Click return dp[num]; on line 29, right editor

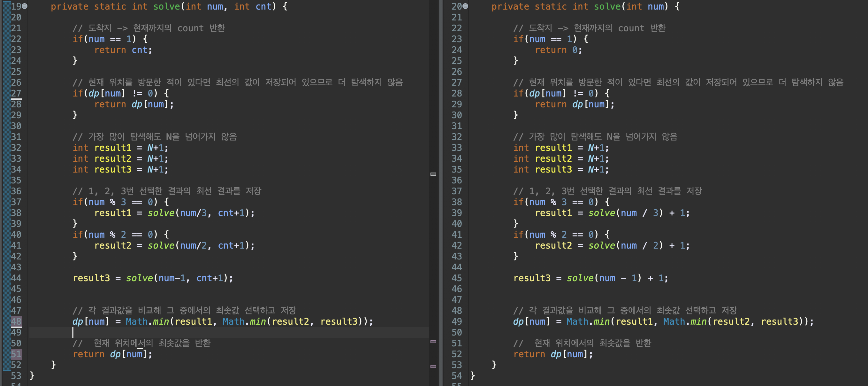click(575, 104)
